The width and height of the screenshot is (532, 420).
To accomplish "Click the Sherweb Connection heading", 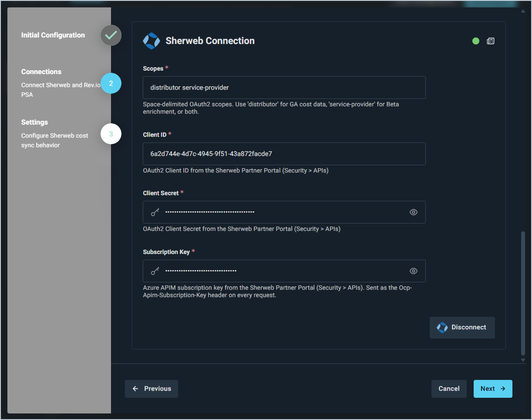I will pyautogui.click(x=210, y=41).
